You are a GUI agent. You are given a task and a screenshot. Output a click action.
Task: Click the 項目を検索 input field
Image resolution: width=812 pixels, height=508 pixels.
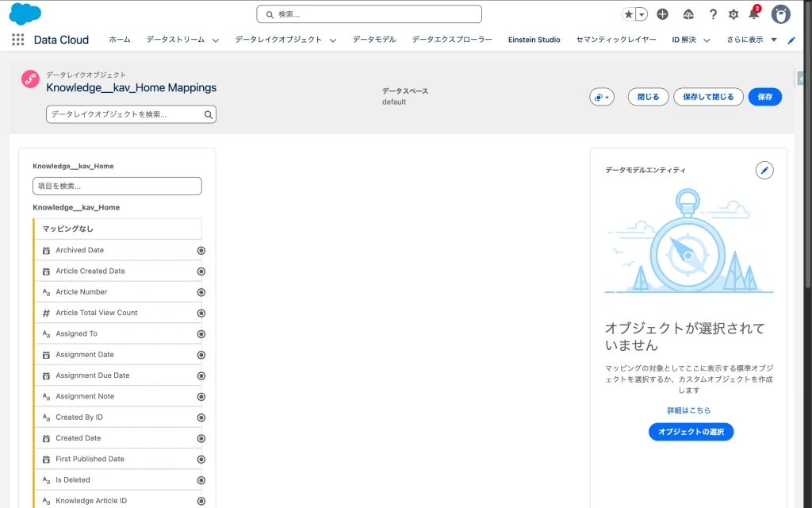pyautogui.click(x=117, y=186)
